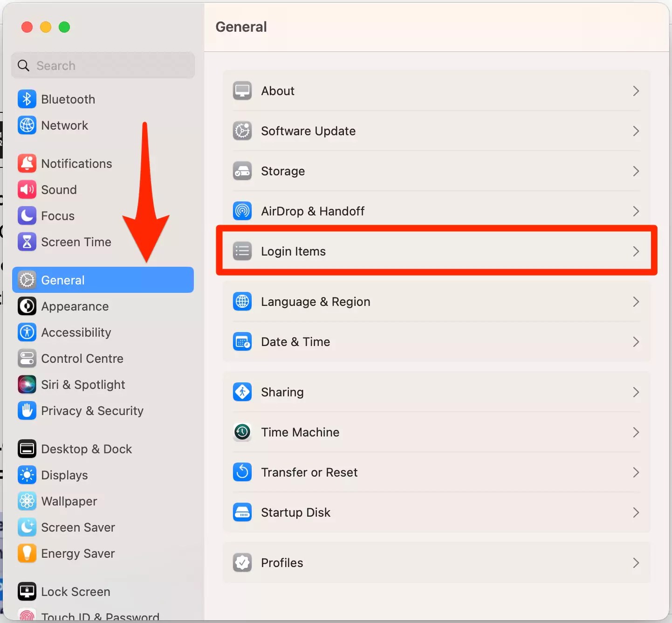Image resolution: width=672 pixels, height=623 pixels.
Task: Open Screen Time via its hourglass icon
Action: click(x=27, y=242)
